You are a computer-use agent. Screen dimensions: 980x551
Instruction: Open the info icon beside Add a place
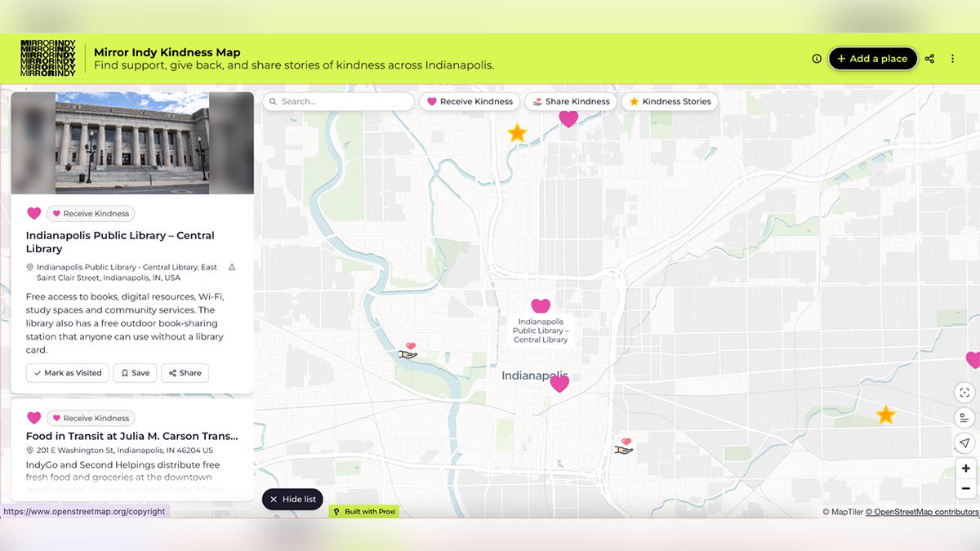point(817,59)
